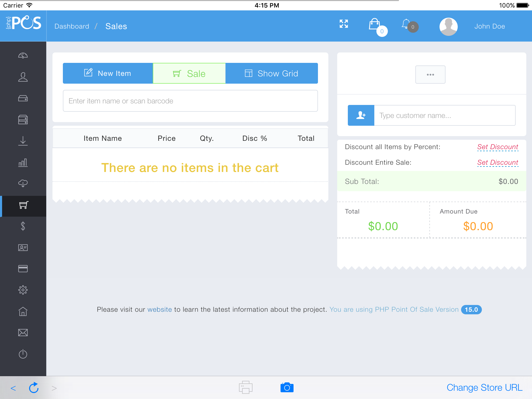Open Expenses using the dollar sign icon
Screen dimensions: 532x399
[23, 227]
